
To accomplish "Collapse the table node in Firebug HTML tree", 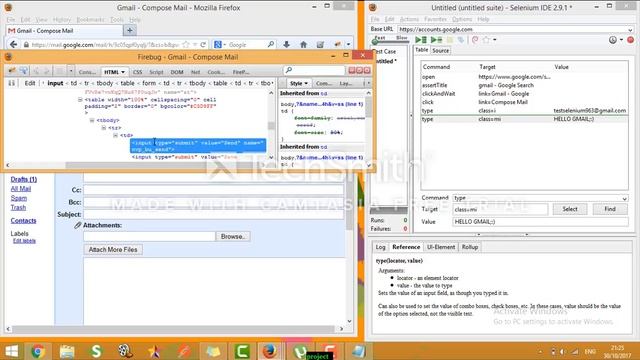I will click(80, 100).
